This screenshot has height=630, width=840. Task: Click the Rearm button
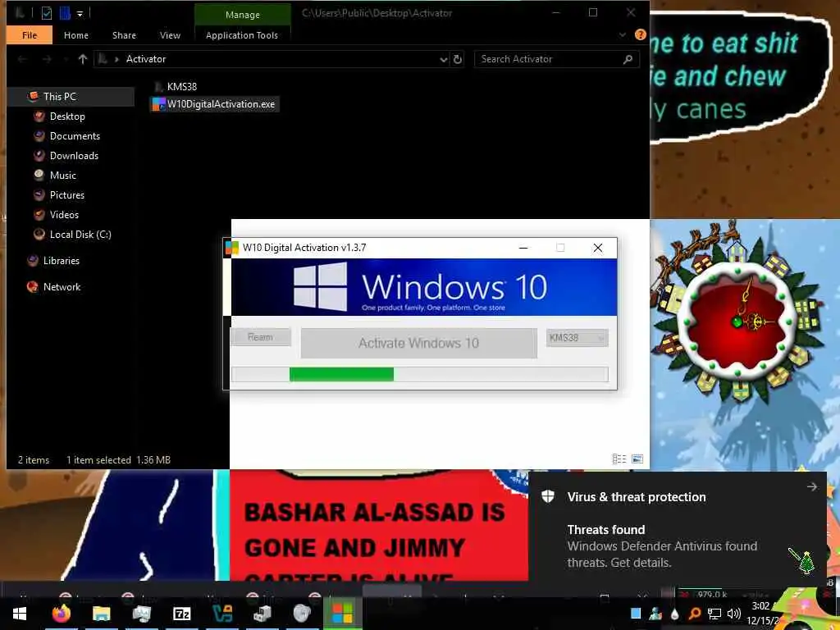(260, 337)
